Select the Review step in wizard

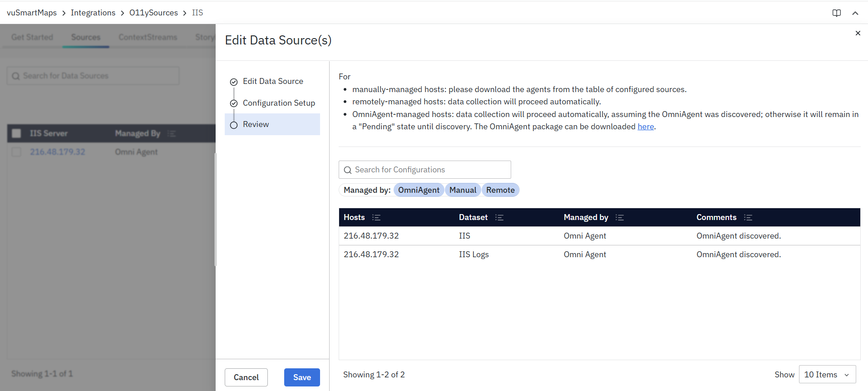256,124
